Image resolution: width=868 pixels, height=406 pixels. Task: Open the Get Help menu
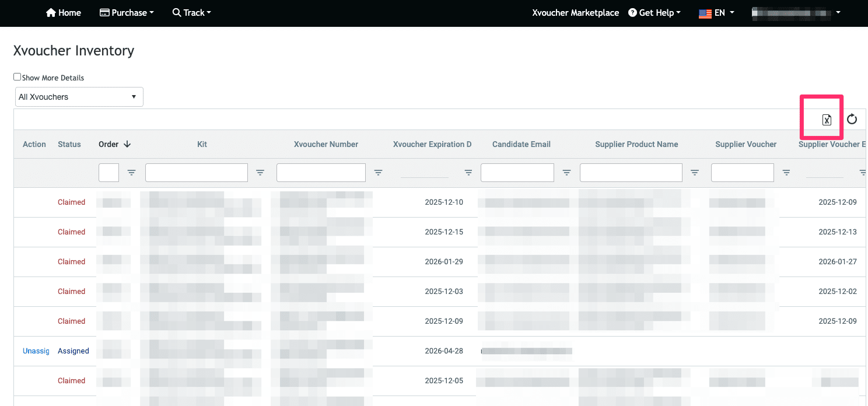click(654, 12)
